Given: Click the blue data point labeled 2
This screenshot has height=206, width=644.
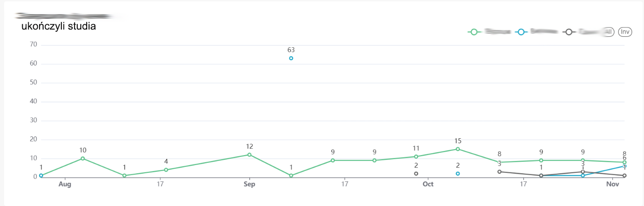Looking at the screenshot, I should 458,174.
